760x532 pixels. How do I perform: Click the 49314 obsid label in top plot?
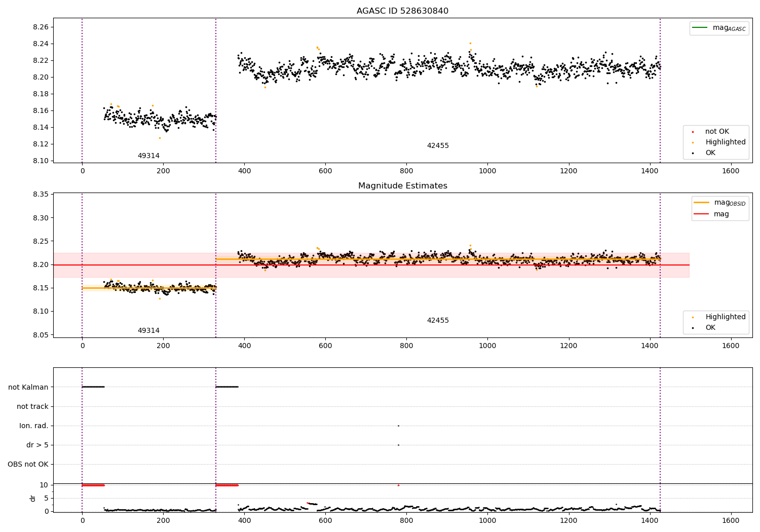pos(148,156)
